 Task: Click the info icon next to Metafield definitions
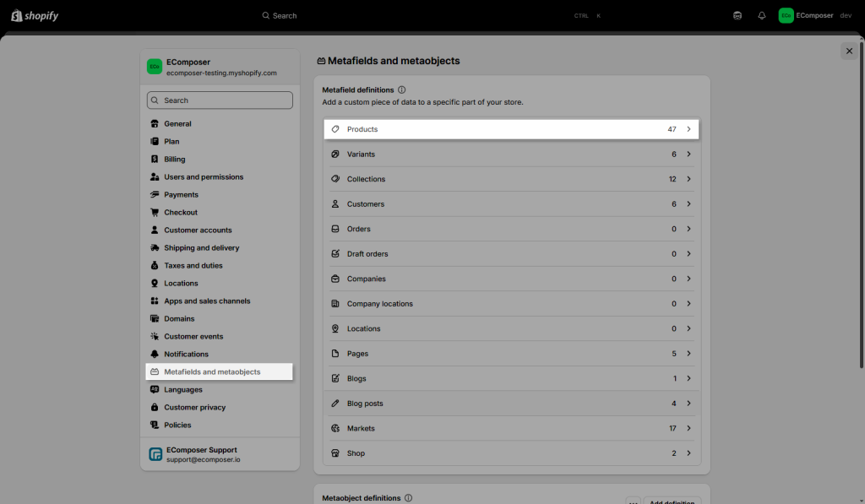(x=401, y=89)
